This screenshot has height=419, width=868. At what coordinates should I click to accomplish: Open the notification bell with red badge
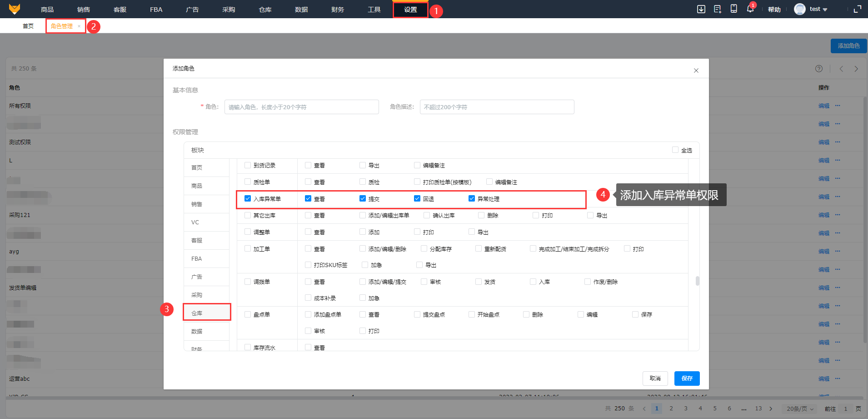[750, 9]
